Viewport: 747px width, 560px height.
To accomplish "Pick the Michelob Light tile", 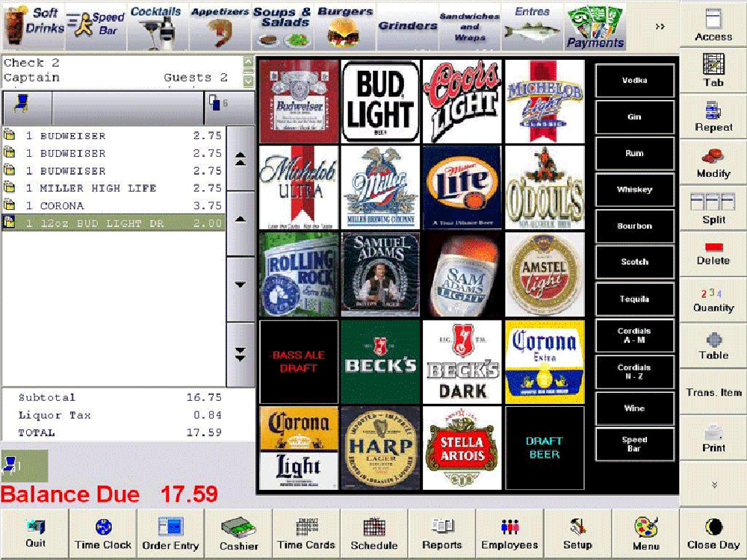I will 545,102.
